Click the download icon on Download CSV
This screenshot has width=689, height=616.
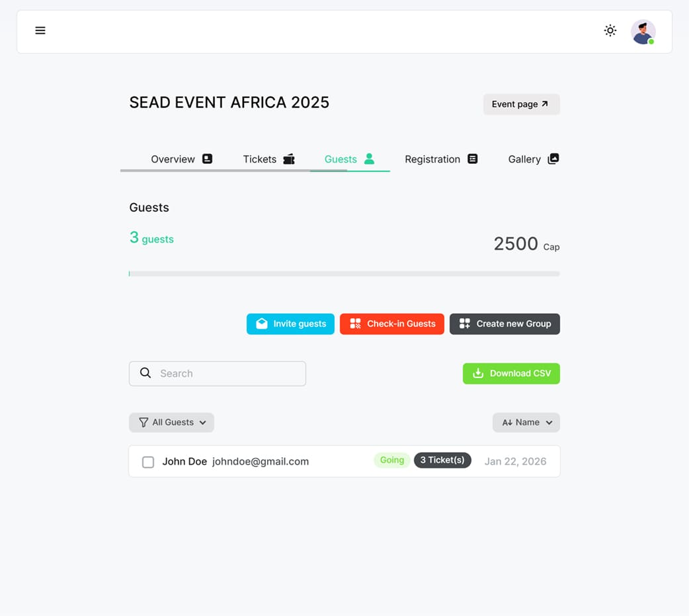click(477, 373)
